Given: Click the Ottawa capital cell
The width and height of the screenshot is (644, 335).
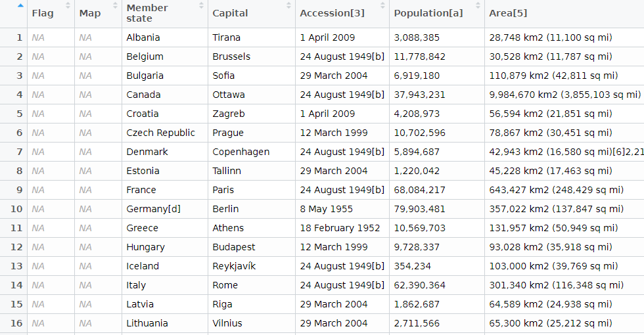Looking at the screenshot, I should pos(229,95).
